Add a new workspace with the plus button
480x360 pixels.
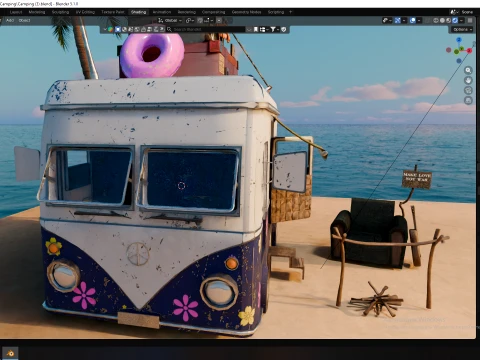tap(290, 12)
